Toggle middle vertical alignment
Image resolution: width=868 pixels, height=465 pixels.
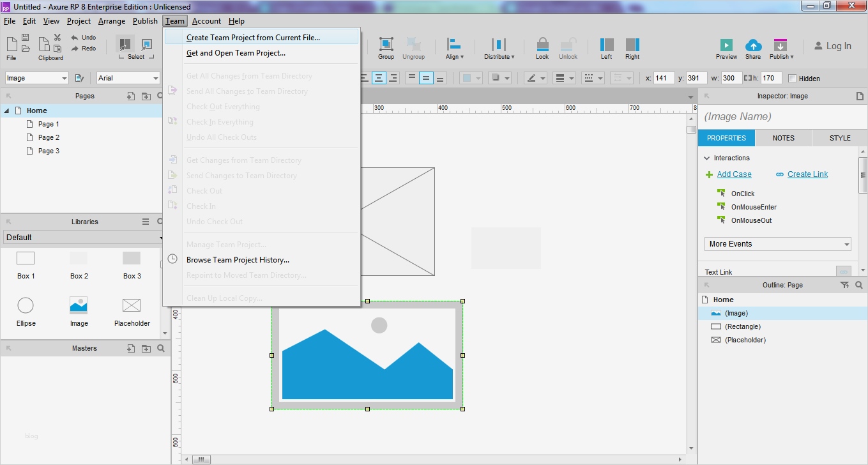pos(426,78)
